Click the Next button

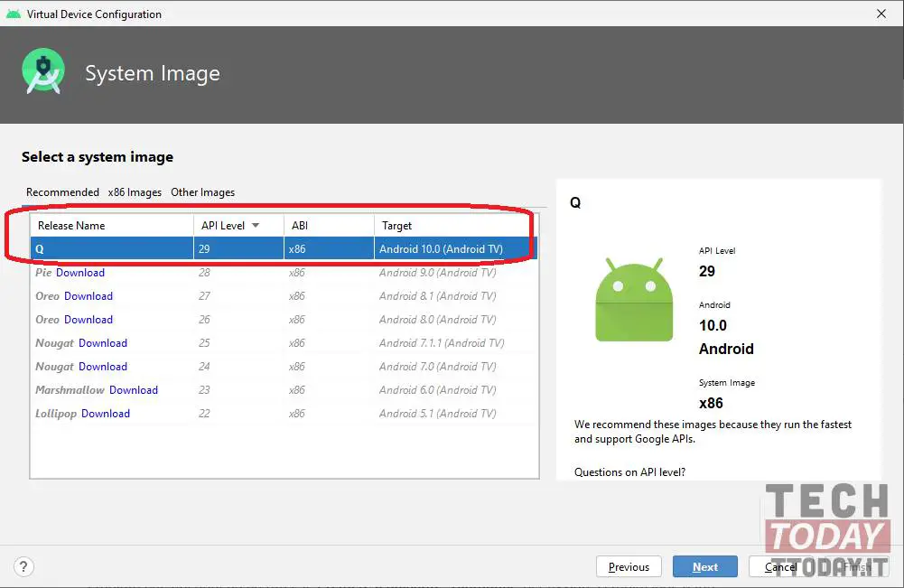point(705,566)
